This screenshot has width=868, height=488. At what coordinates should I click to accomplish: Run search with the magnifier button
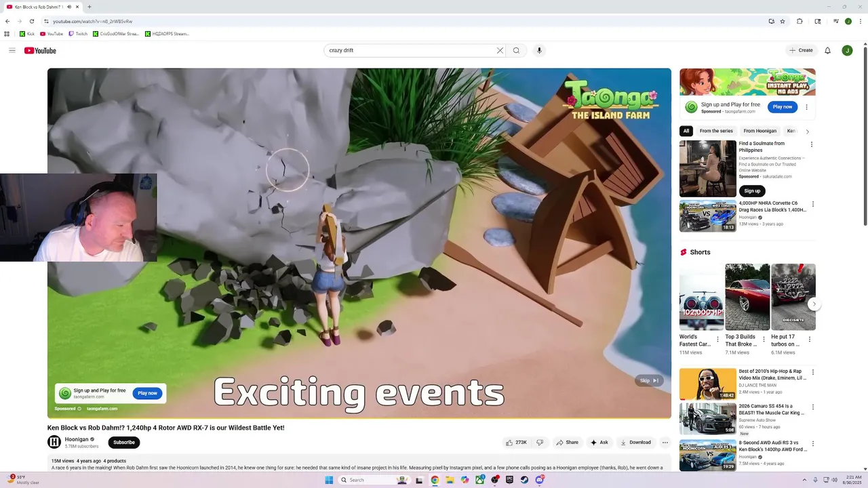click(516, 50)
